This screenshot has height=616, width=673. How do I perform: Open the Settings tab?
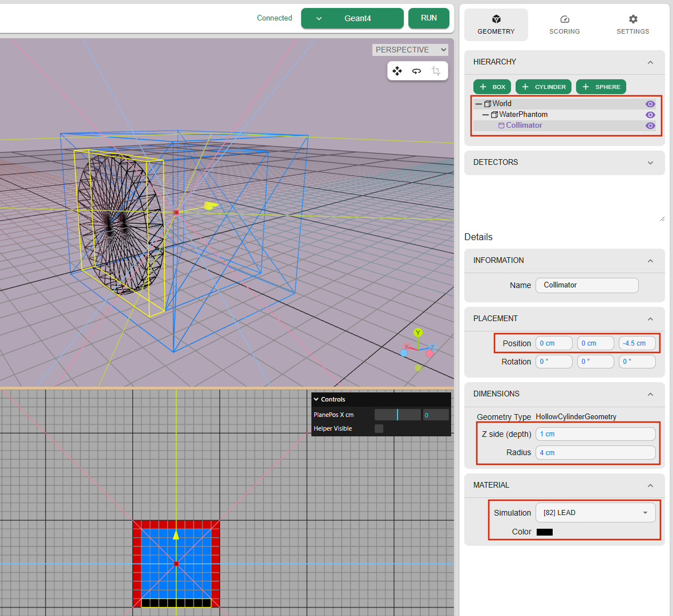click(633, 25)
